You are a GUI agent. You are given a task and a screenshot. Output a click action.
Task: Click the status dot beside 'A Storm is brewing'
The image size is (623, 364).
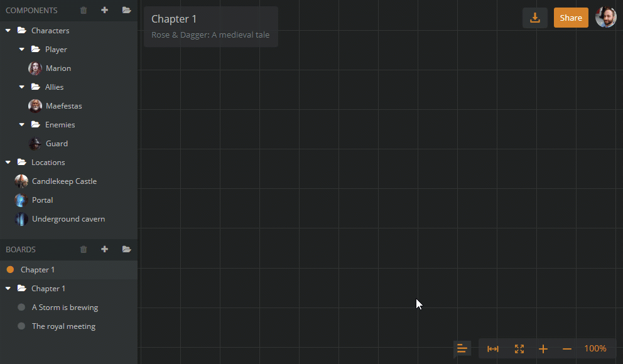point(21,307)
